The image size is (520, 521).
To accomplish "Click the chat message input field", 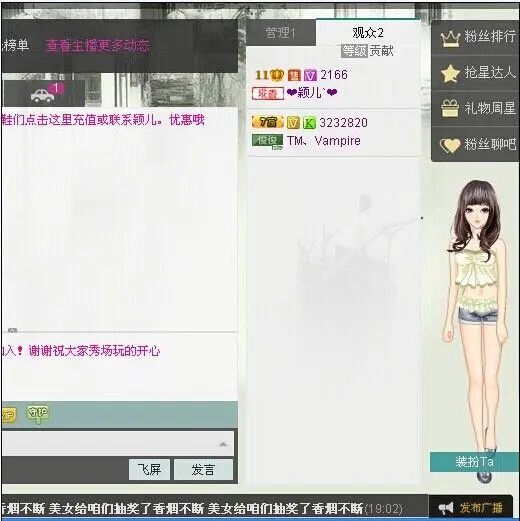I will (118, 444).
